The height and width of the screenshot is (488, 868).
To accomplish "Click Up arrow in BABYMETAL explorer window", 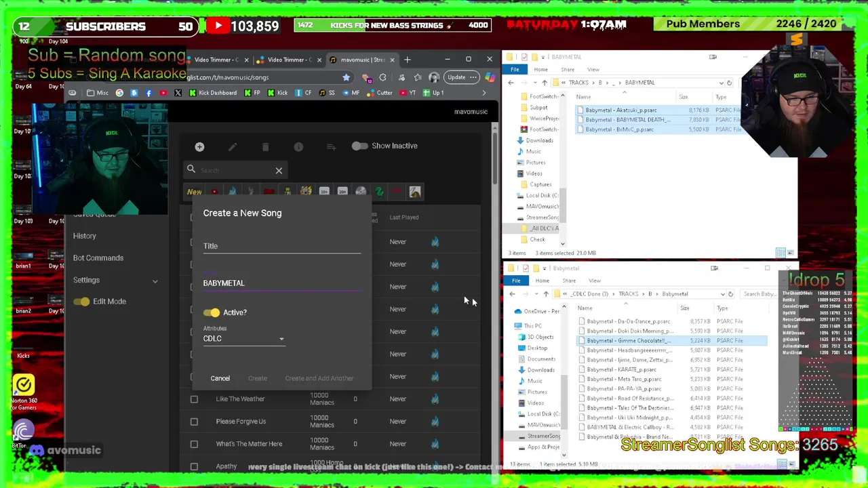I will 544,83.
